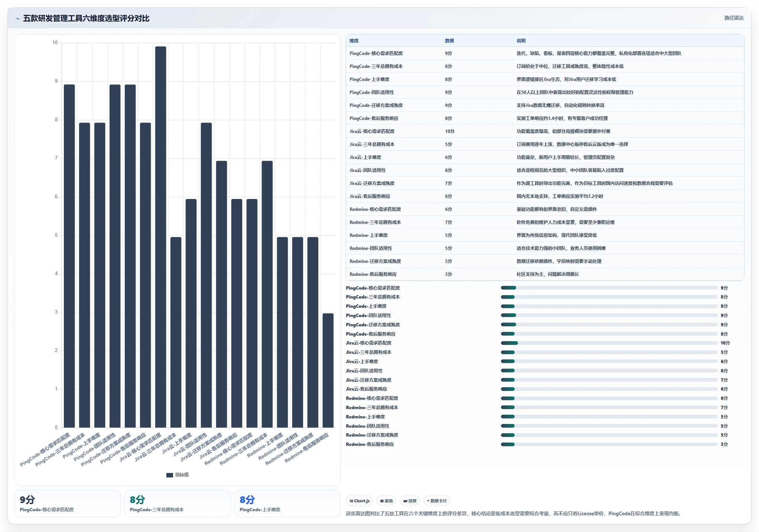Click the page title 五款研发管理工具六维度选型评分对比
Viewport: 759px width, 532px height.
pos(86,18)
